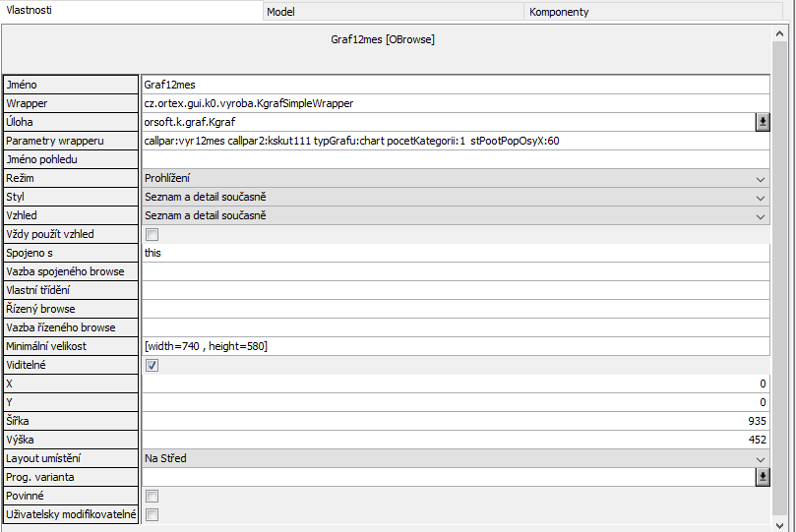Viewport: 796px width, 532px height.
Task: Click the empty Jméno pohledu field
Action: click(453, 159)
